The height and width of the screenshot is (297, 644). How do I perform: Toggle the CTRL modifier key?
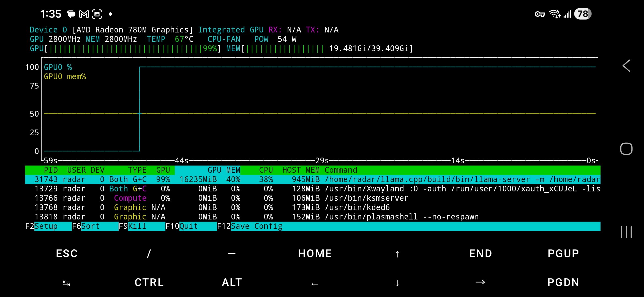click(149, 282)
